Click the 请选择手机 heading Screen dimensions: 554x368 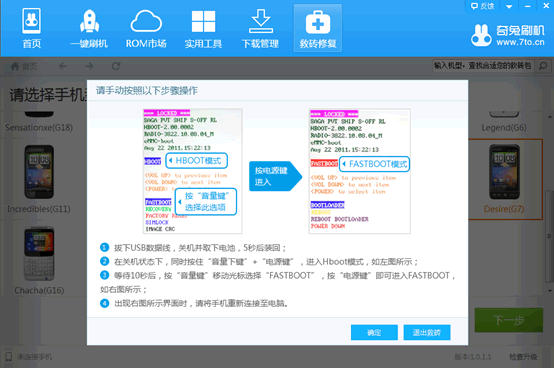click(48, 95)
